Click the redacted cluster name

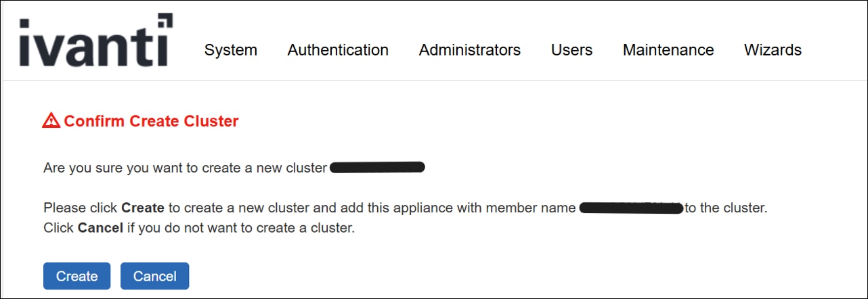coord(377,167)
